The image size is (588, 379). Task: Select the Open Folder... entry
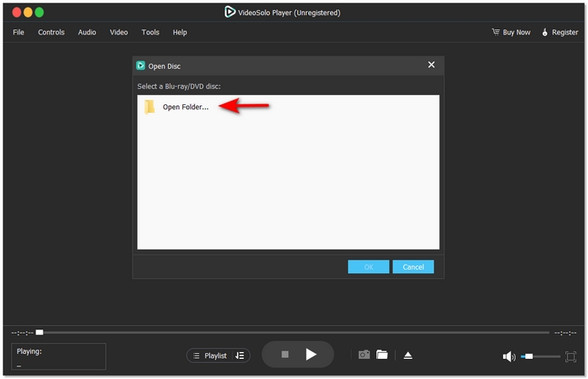[x=288, y=107]
